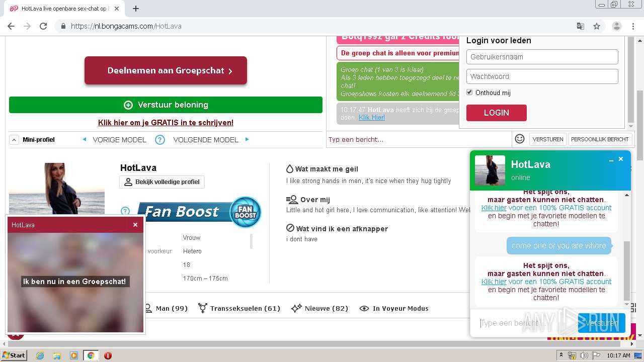Click the VERSTUREN chat button

click(547, 139)
